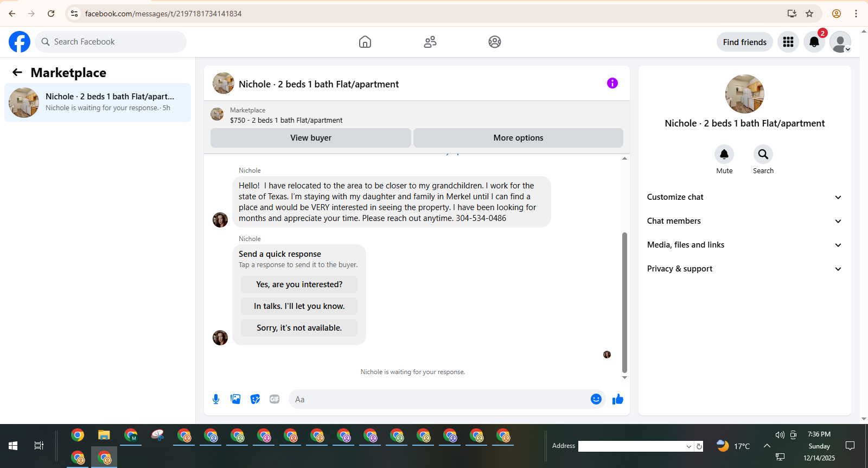Open the account profile menu

coord(840,42)
